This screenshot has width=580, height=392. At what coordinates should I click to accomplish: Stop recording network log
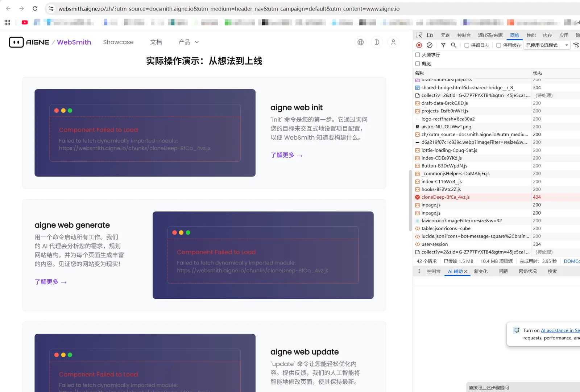419,45
